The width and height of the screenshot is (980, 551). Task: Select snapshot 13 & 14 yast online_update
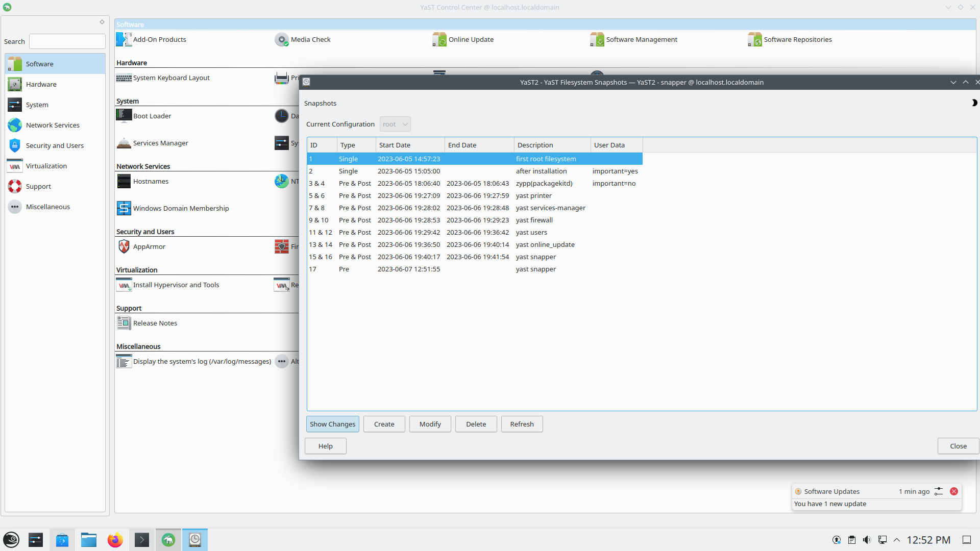click(475, 244)
